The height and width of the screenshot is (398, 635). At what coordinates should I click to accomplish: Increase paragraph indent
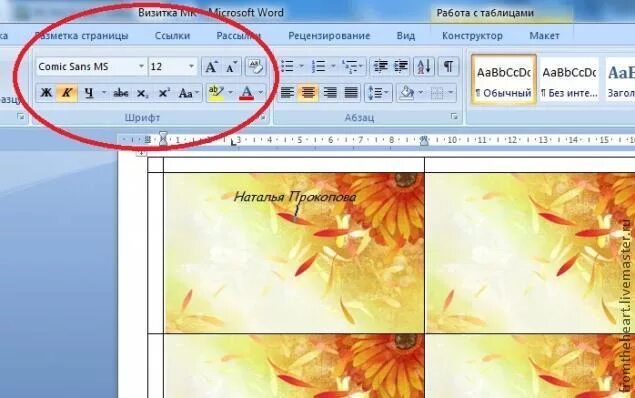tap(401, 66)
